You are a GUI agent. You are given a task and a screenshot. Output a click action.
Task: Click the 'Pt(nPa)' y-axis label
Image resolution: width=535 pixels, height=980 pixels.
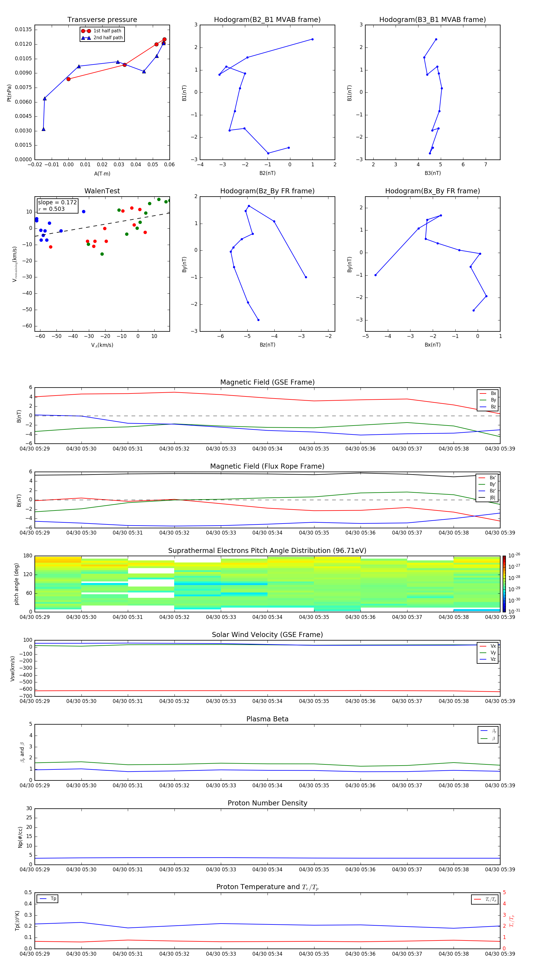point(9,92)
